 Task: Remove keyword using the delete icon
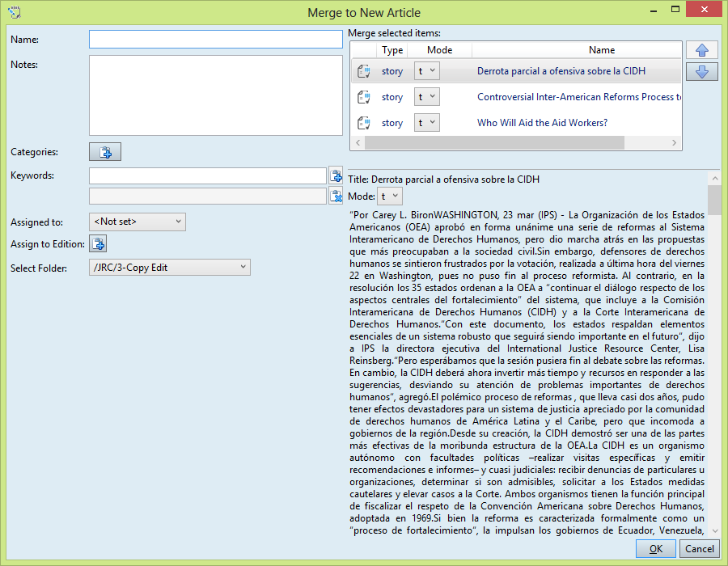336,196
